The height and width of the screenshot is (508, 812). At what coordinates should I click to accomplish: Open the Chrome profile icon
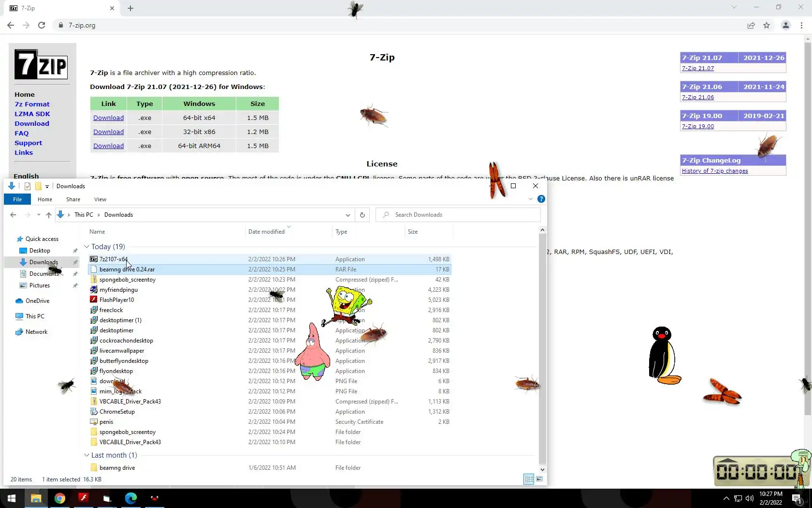pos(786,25)
